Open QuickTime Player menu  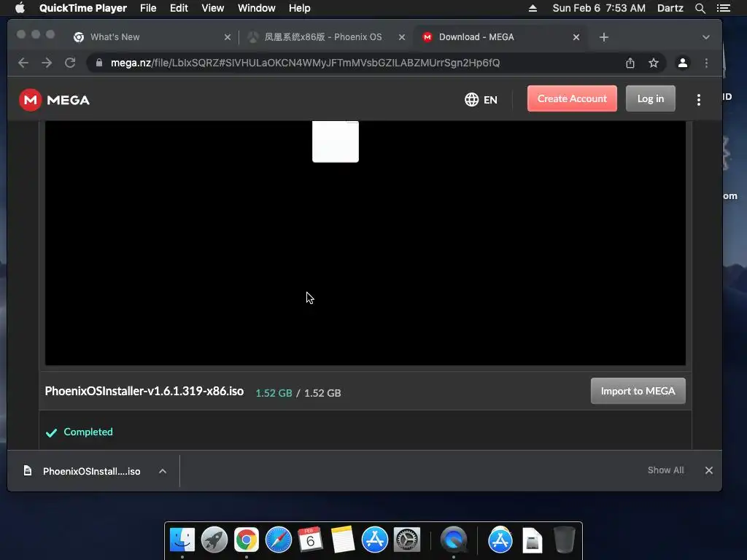pyautogui.click(x=83, y=8)
